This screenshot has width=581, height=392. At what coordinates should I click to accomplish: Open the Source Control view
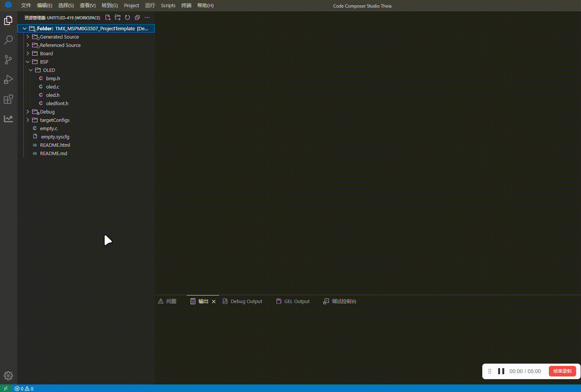[8, 60]
